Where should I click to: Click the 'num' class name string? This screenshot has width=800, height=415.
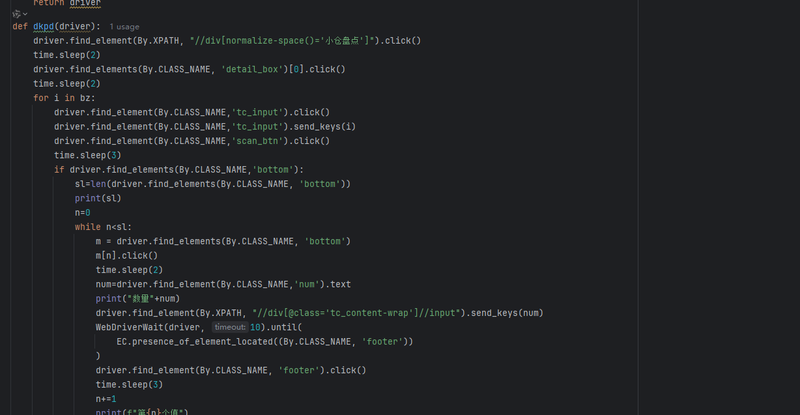click(x=307, y=284)
